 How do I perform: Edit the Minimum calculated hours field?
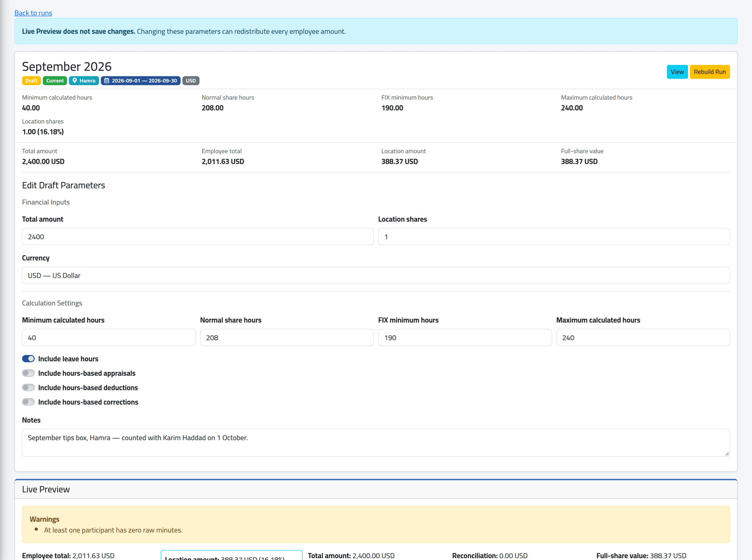pos(109,338)
